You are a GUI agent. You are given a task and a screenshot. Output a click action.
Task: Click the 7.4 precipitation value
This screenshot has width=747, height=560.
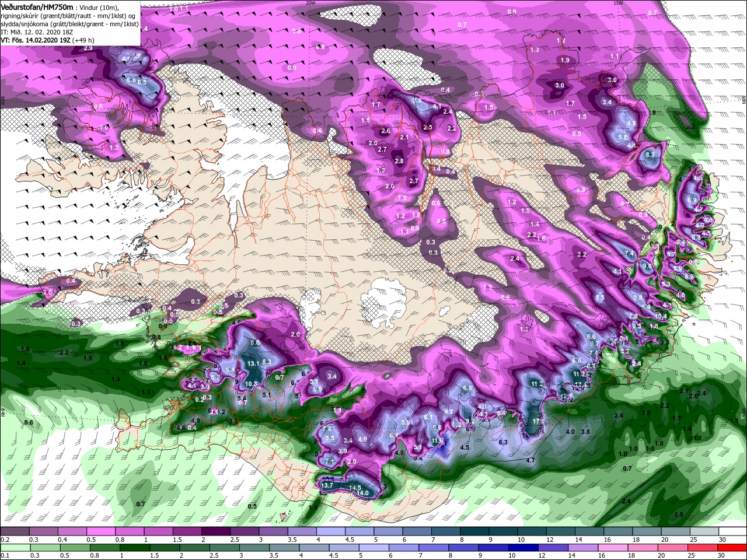(x=629, y=253)
